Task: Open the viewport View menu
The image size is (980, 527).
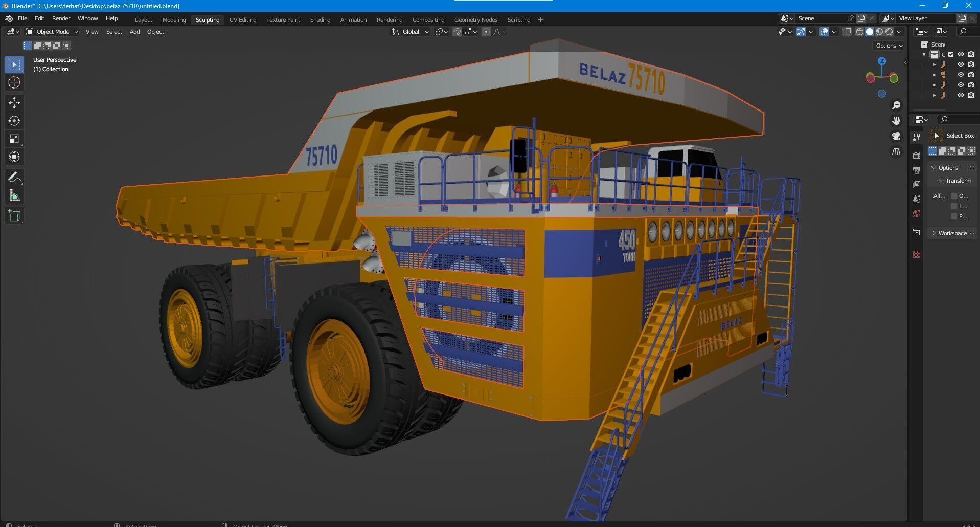Action: 92,32
